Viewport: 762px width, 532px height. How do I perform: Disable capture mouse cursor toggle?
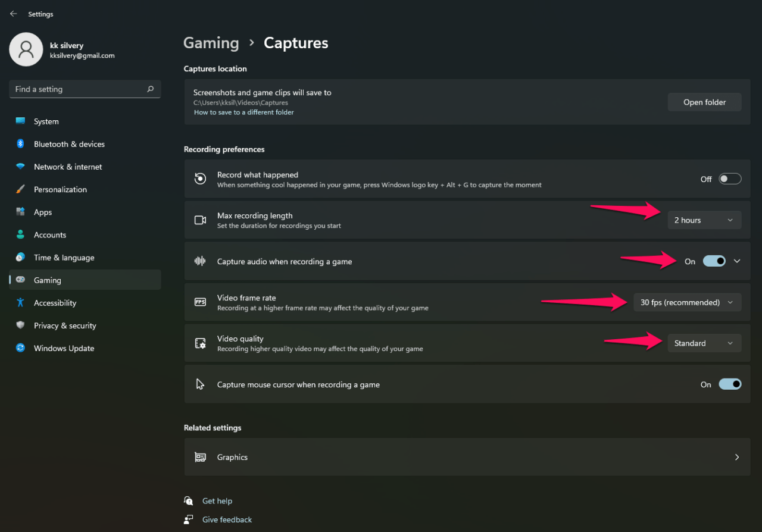[730, 384]
